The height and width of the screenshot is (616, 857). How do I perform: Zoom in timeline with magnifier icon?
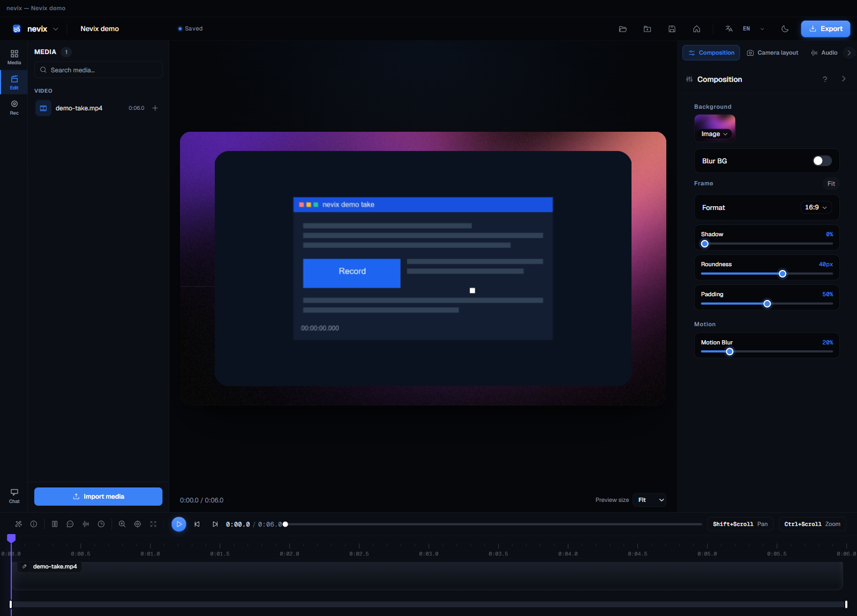click(x=122, y=524)
